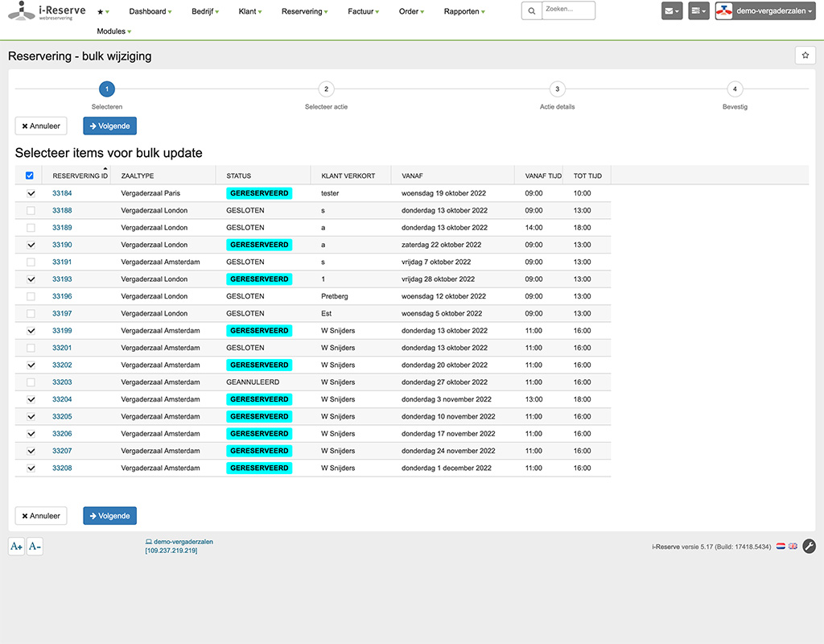The height and width of the screenshot is (644, 824).
Task: Expand the Modules dropdown
Action: point(114,31)
